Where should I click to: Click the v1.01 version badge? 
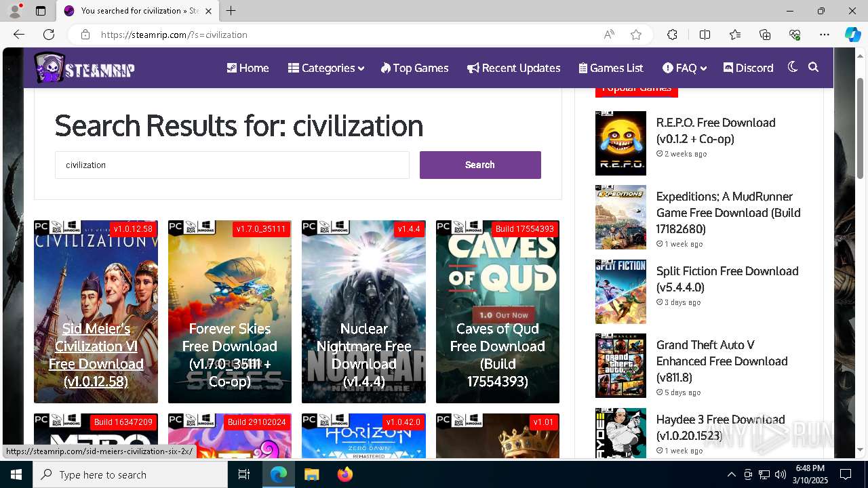543,422
